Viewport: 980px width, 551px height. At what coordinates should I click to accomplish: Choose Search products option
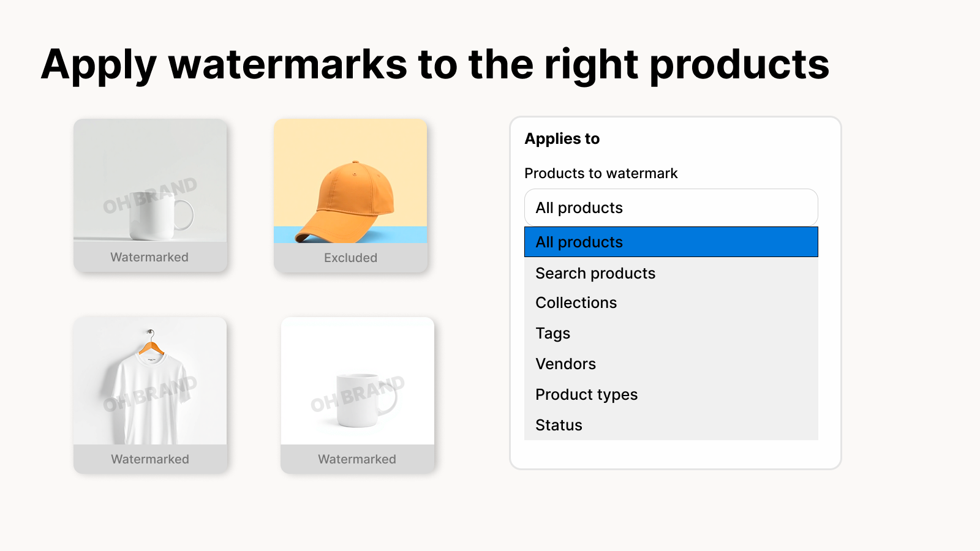pos(595,273)
